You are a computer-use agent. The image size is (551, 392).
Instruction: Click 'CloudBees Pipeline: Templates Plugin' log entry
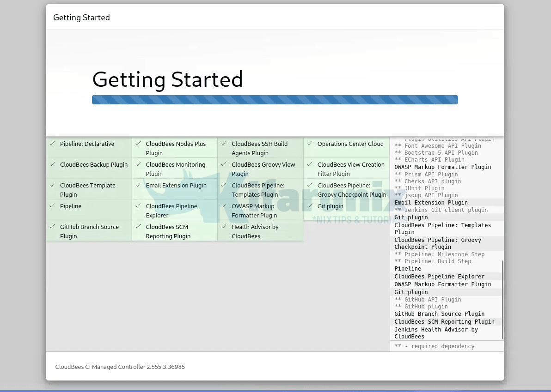442,229
